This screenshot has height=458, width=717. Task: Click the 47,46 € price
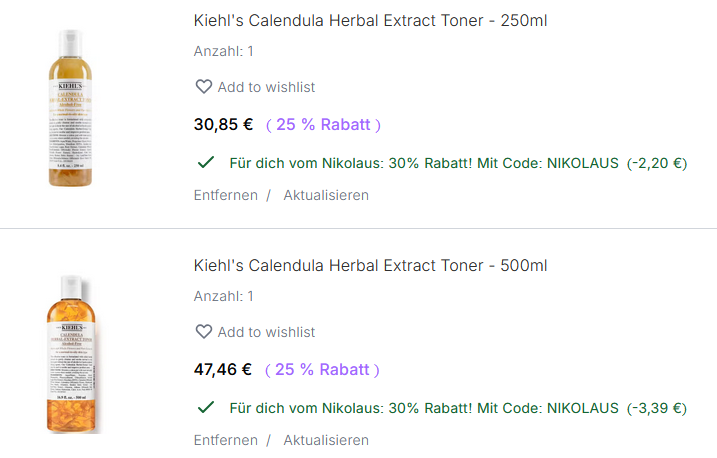[222, 370]
